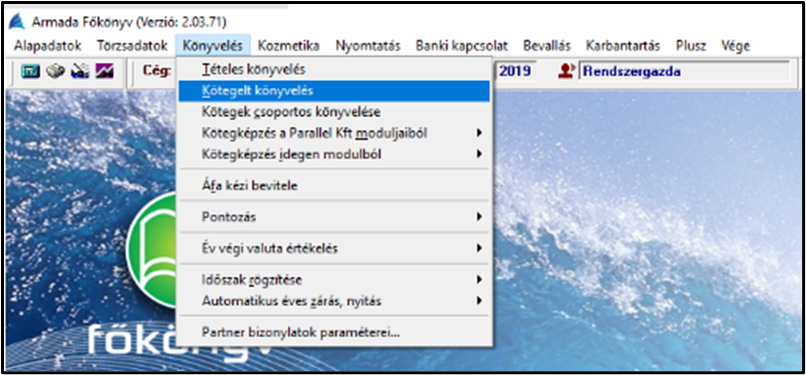Expand Kötegképzés idegen modulból submenu
Viewport: 806px width, 375px height.
(x=334, y=154)
